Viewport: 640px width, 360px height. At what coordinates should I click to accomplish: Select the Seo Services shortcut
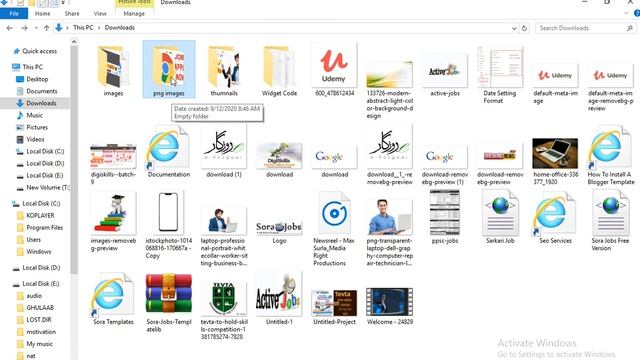coord(555,218)
